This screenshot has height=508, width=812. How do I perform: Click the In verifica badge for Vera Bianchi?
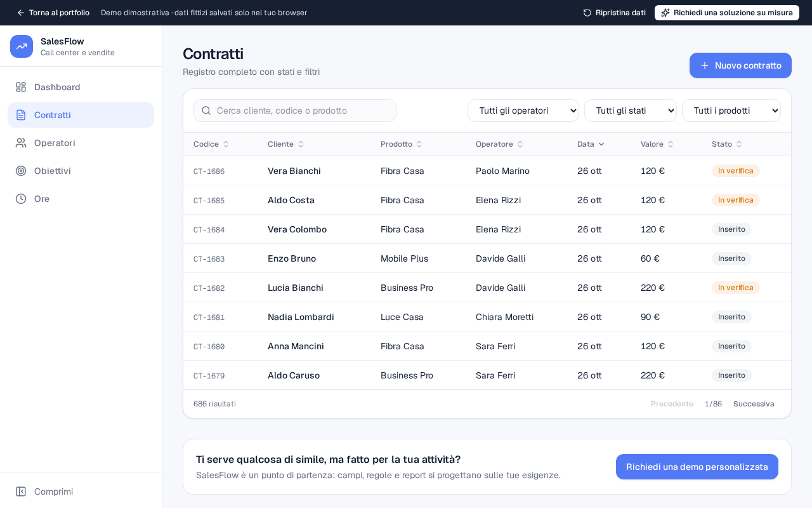coord(735,171)
